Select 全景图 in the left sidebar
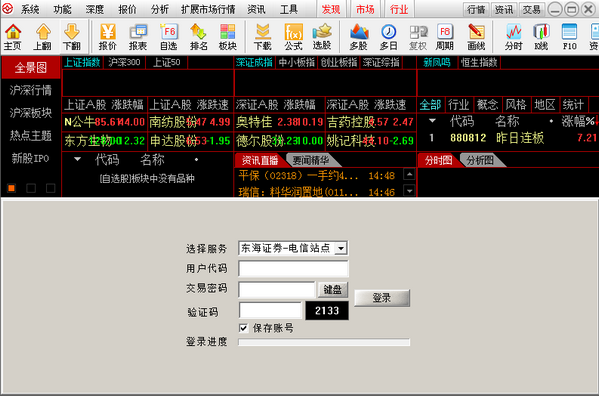 (31, 68)
